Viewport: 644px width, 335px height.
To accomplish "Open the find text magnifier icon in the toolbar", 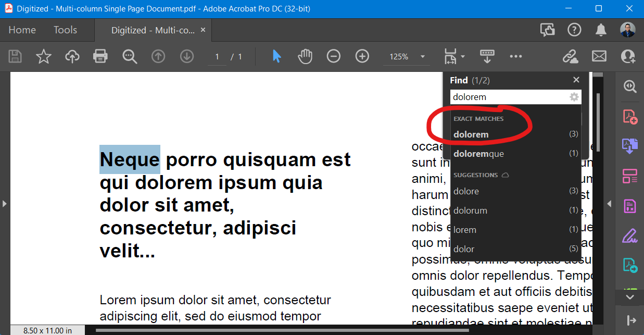I will 130,56.
